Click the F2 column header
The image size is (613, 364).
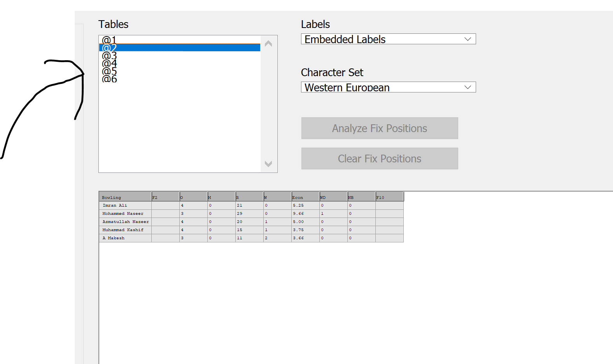[165, 197]
